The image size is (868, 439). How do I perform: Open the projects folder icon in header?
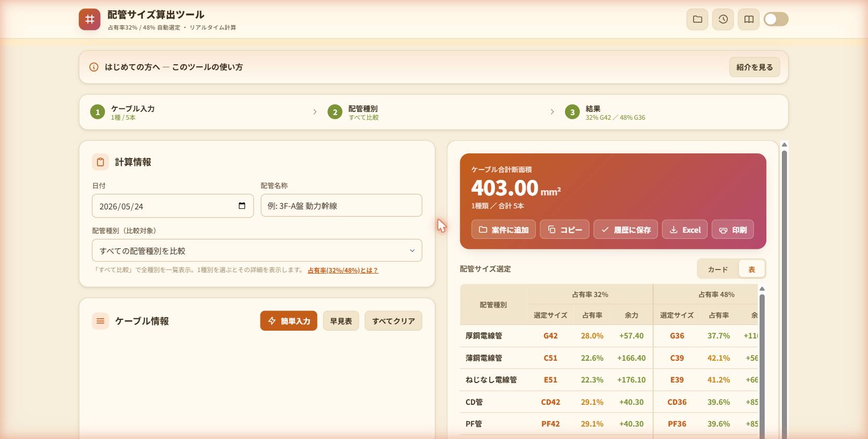click(697, 20)
